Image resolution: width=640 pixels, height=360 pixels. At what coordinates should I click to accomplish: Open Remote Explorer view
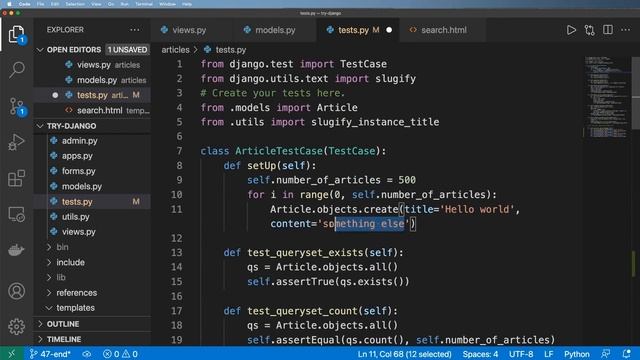(16, 214)
